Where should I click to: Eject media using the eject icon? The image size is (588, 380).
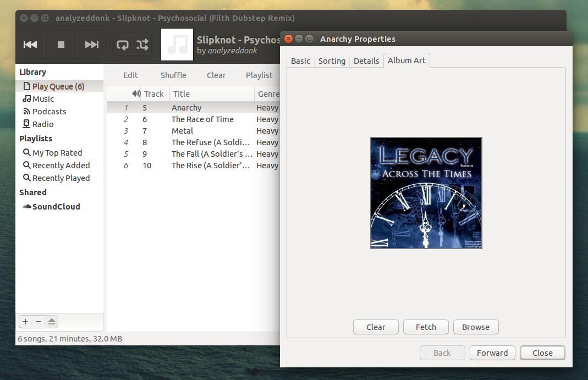[x=52, y=321]
